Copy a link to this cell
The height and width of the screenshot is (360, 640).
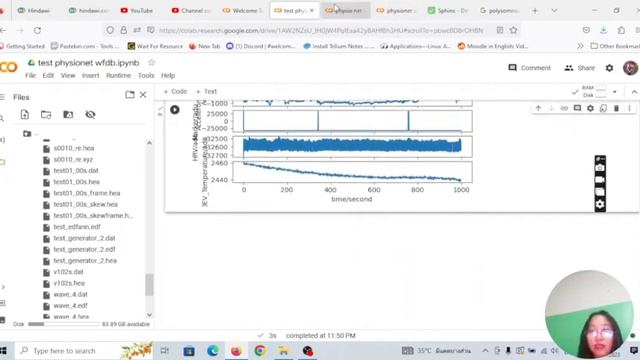(x=564, y=108)
